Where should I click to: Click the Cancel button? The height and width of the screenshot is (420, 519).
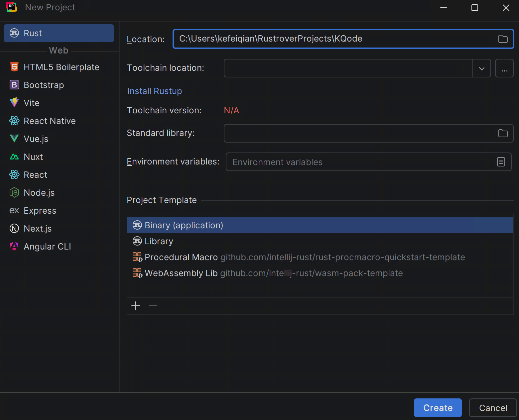coord(493,408)
